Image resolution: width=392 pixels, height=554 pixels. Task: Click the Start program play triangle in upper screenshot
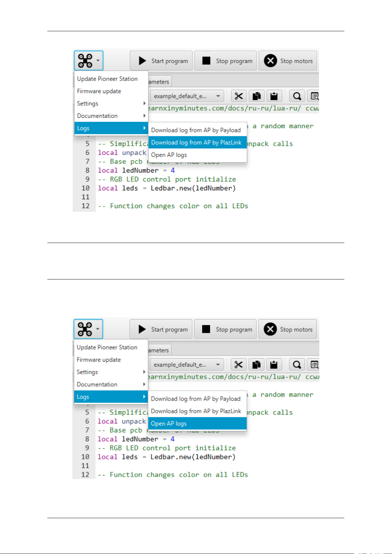coord(142,61)
